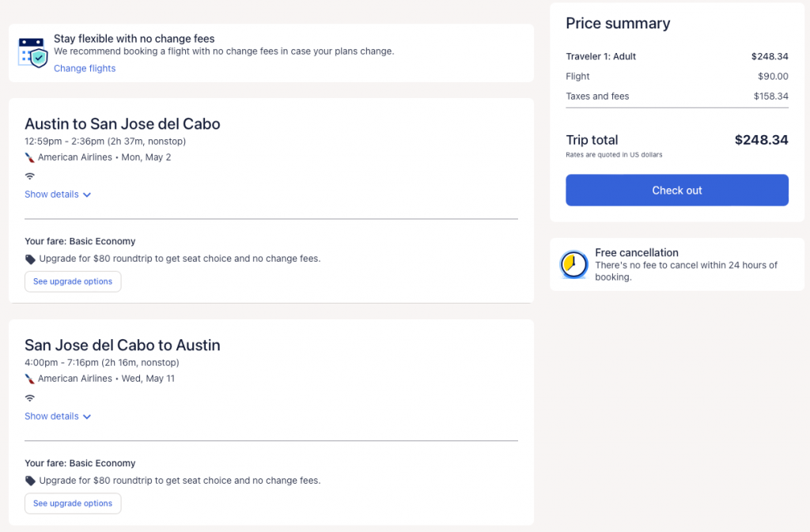
Task: Click the Austin to San Jose del Cabo heading
Action: tap(123, 124)
